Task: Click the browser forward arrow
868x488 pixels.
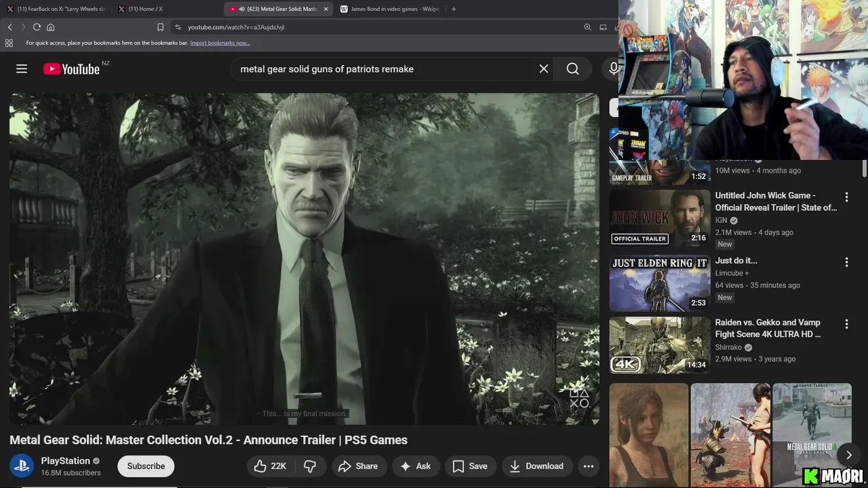Action: pos(23,27)
